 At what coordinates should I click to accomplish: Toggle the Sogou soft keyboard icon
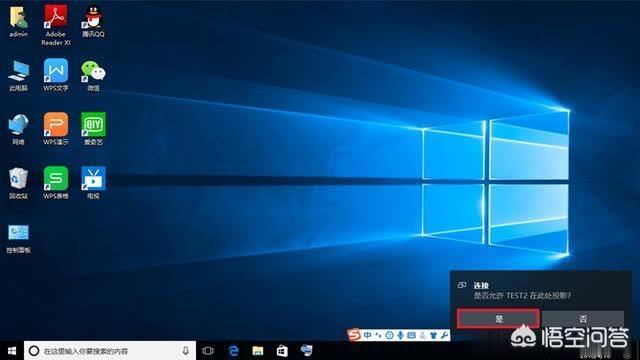(411, 335)
